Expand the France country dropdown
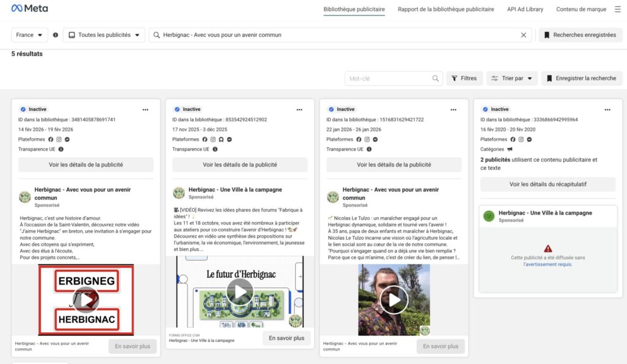 coord(30,35)
